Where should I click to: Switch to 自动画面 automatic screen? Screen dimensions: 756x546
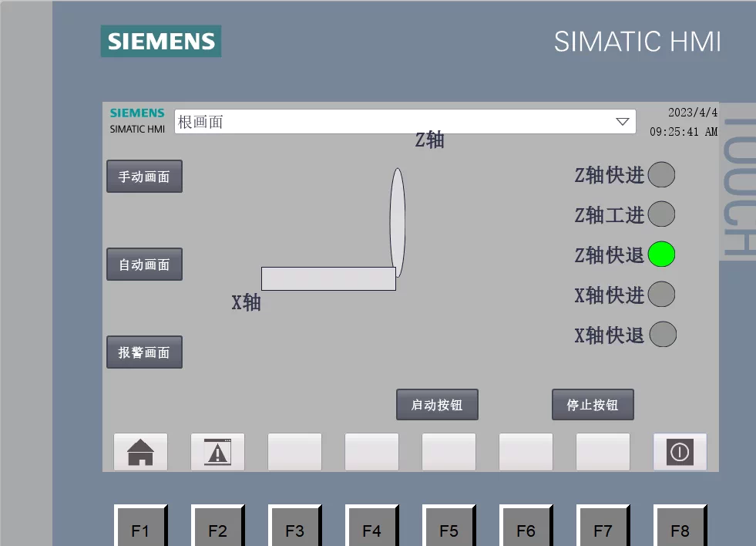coord(143,264)
